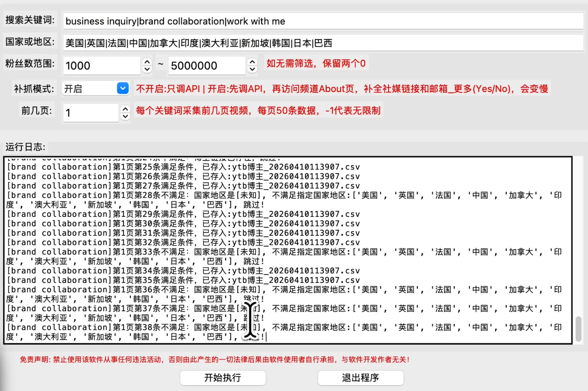The image size is (588, 391).
Task: Increase the maximum fan count 5000000 value
Action: [251, 63]
